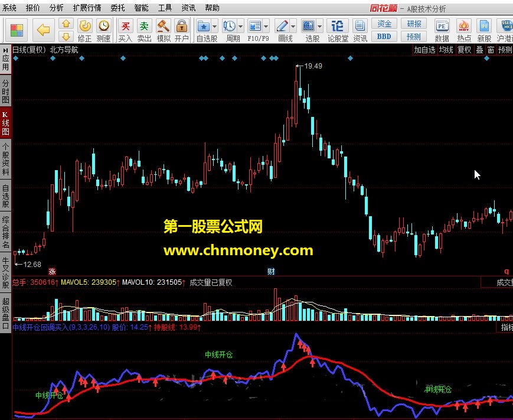Switch to 个股资料 sidebar tab
The width and height of the screenshot is (513, 420).
point(5,159)
